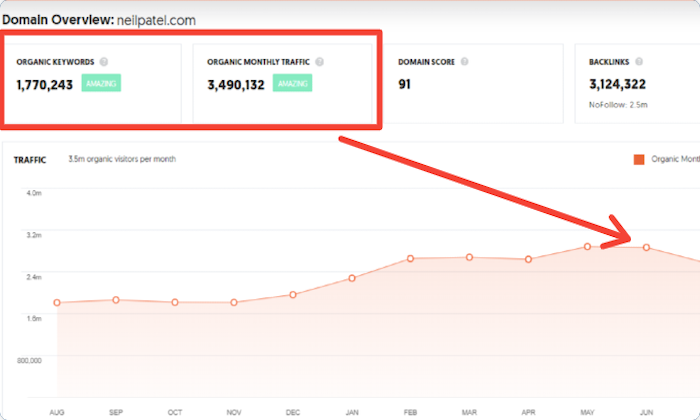Select the SEP data point on traffic chart
This screenshot has height=420, width=700.
116,300
